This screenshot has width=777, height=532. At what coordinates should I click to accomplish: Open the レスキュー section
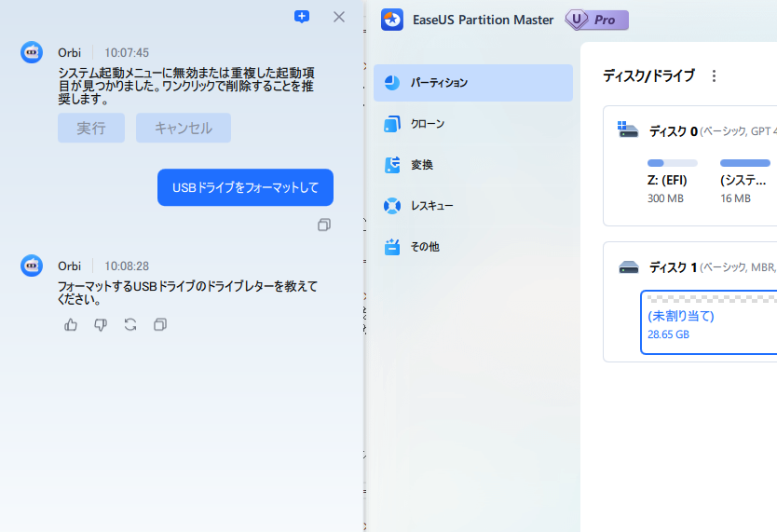click(x=473, y=206)
